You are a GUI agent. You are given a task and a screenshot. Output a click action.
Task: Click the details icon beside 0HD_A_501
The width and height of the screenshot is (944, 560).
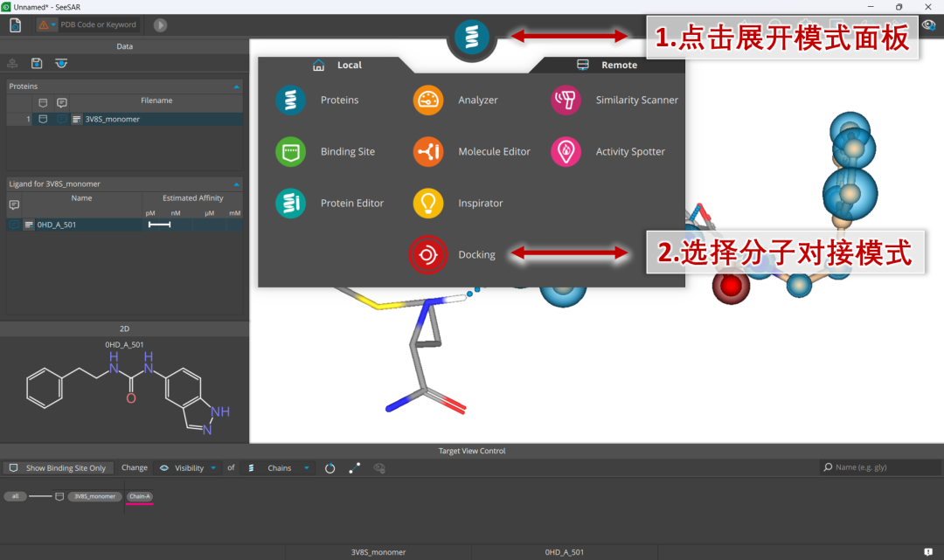point(28,225)
